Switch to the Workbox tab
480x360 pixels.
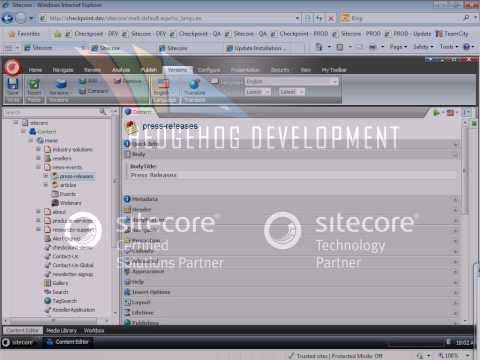tap(94, 331)
